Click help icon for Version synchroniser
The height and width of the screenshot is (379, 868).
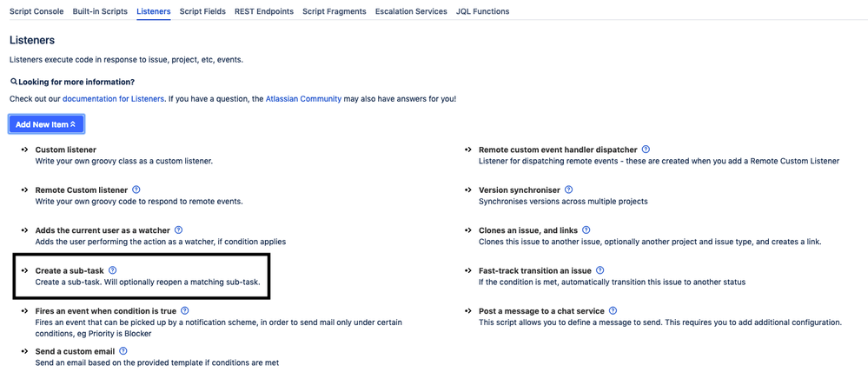(x=569, y=189)
